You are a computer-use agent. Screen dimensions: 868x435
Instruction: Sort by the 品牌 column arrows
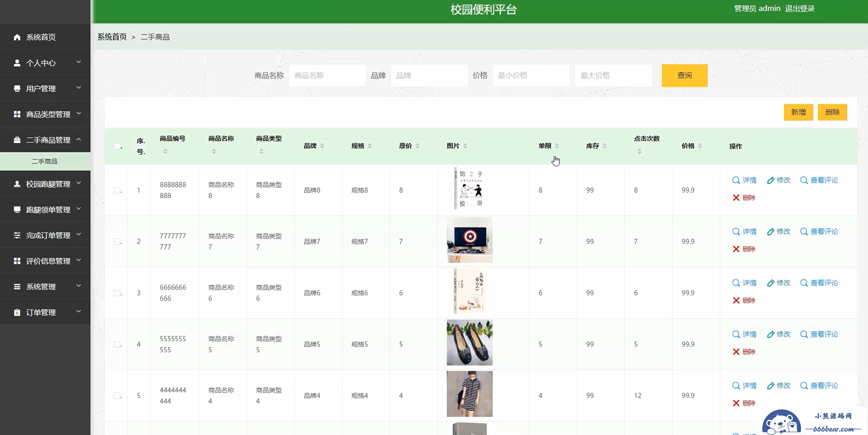tap(322, 146)
